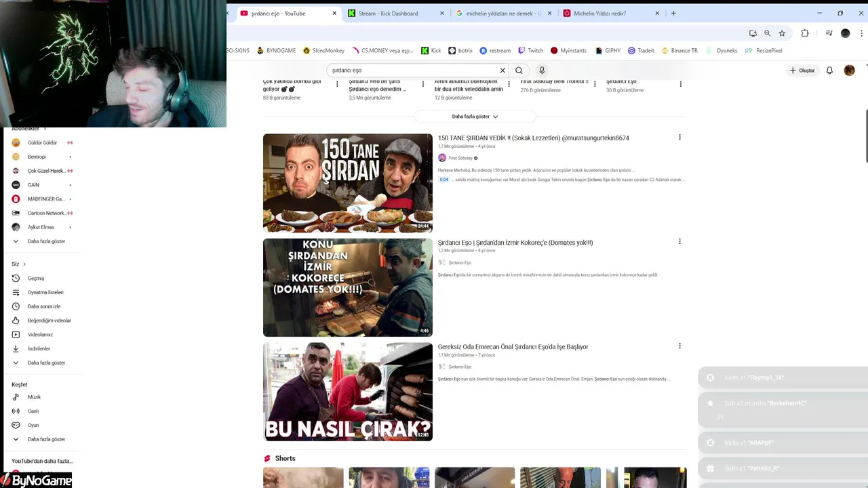Open the GIPHY bookmark
868x488 pixels.
[x=608, y=50]
